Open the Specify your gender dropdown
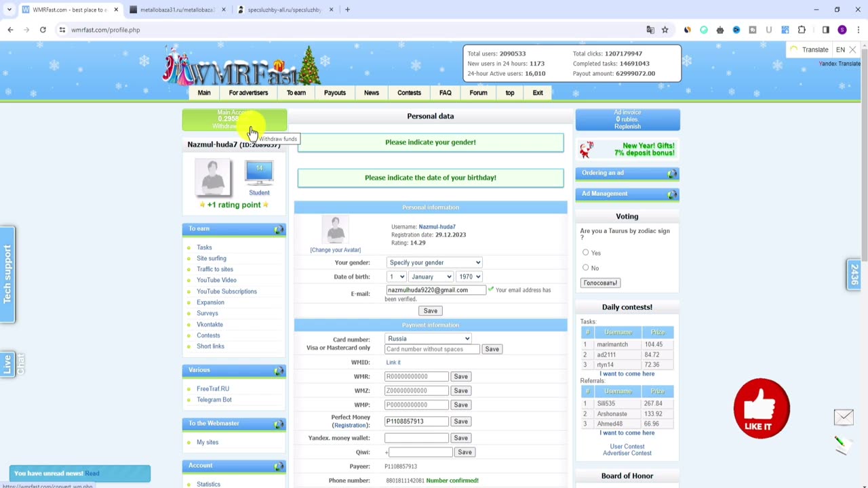The height and width of the screenshot is (488, 868). coord(434,262)
